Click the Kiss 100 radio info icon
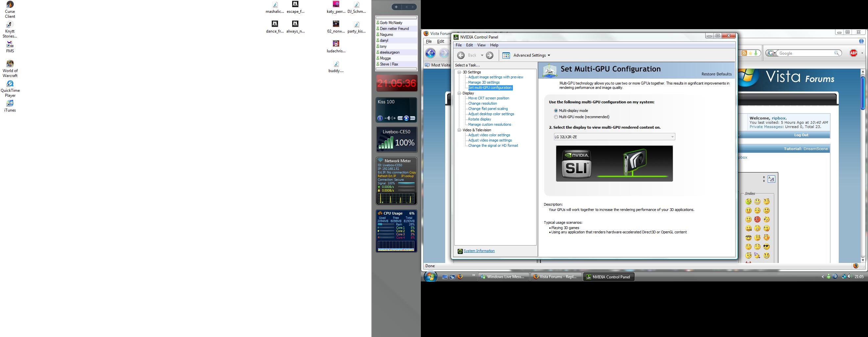Screen dimensions: 868x337 coord(380,118)
